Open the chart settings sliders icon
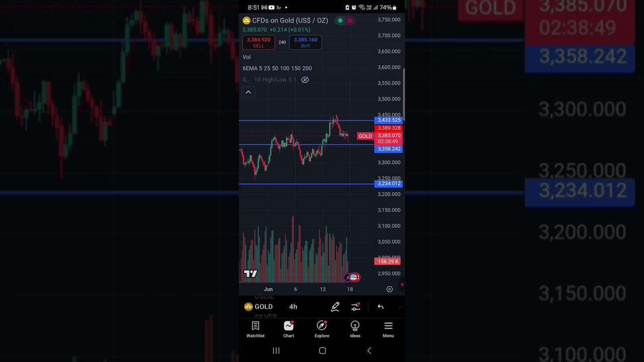Screen dimensions: 644x362 coord(356,307)
